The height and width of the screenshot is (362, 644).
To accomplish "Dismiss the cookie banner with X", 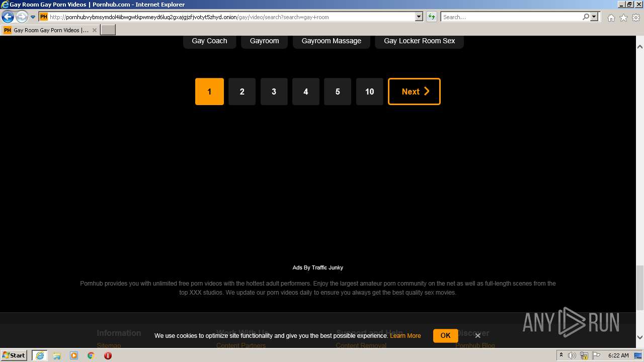I will (478, 336).
